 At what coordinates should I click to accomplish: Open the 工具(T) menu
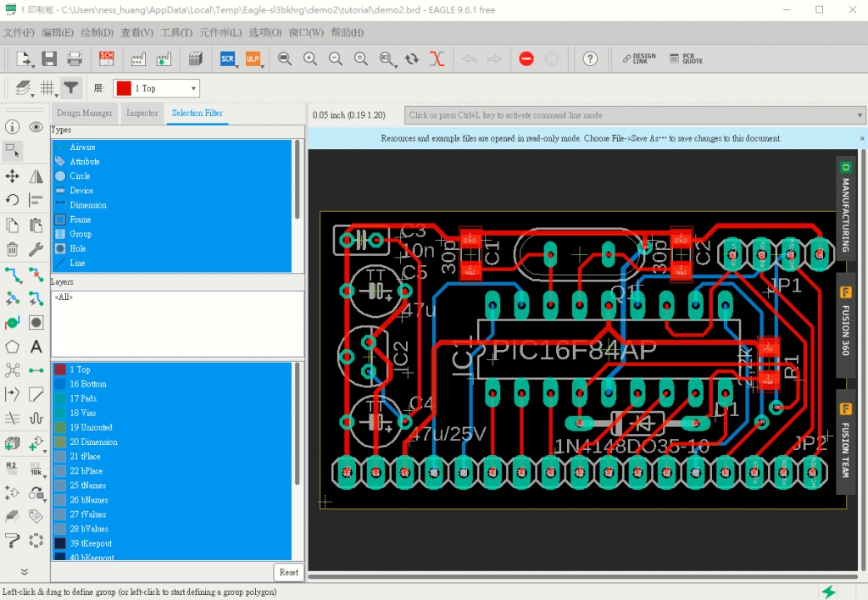click(176, 32)
